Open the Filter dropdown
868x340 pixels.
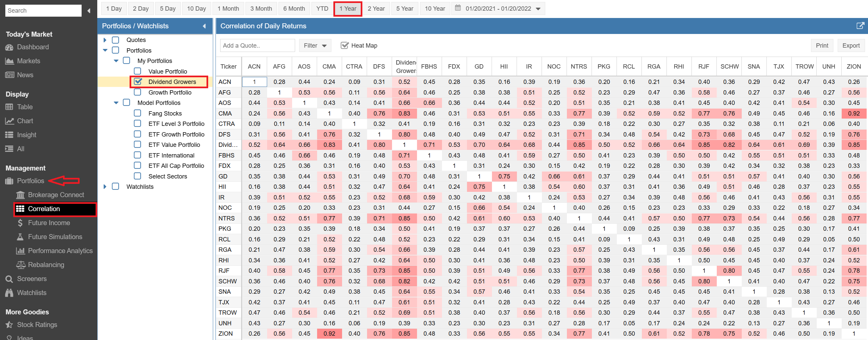coord(315,46)
